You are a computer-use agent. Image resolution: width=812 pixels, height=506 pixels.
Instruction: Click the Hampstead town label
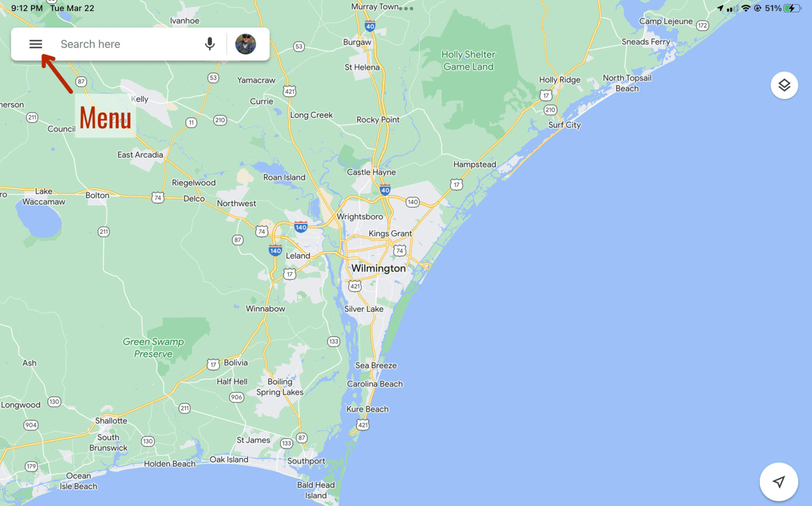click(475, 164)
